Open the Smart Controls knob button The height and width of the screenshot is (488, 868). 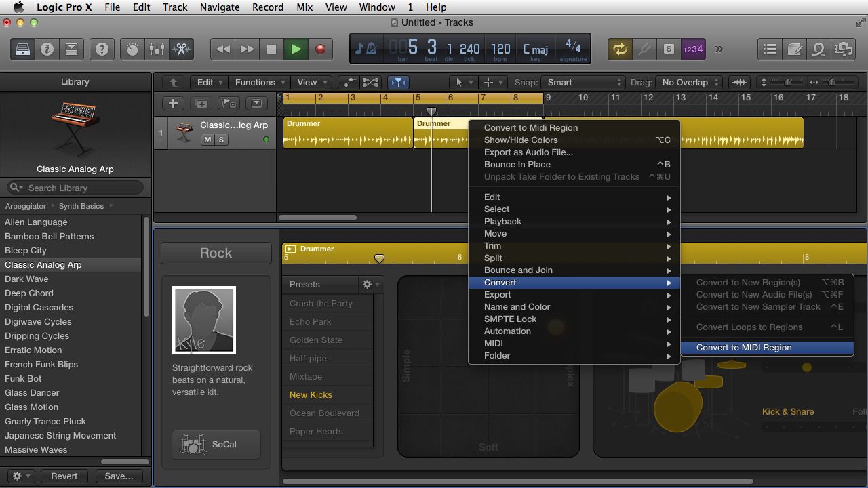[132, 49]
